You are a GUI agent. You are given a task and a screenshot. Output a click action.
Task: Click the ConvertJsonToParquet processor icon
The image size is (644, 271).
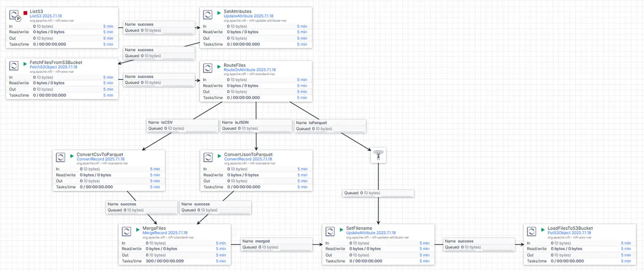click(208, 157)
